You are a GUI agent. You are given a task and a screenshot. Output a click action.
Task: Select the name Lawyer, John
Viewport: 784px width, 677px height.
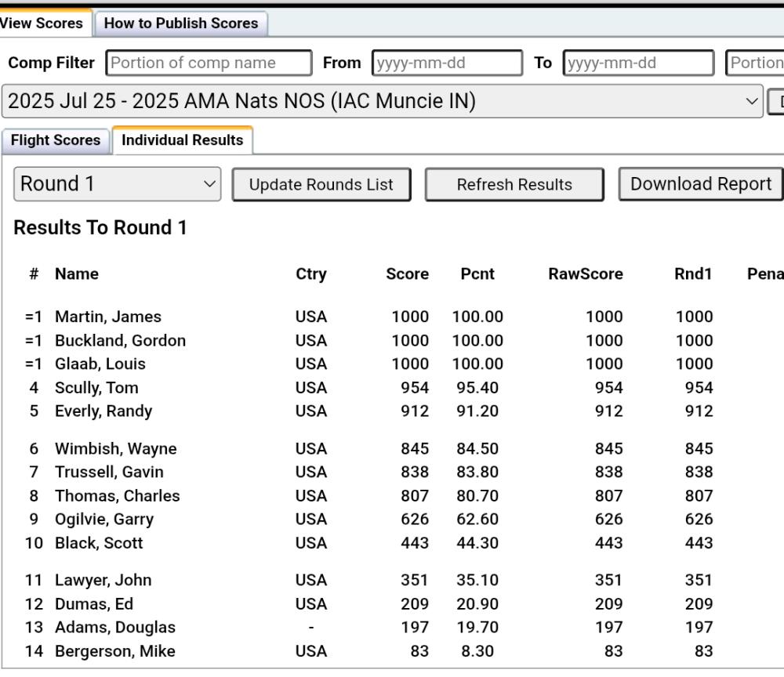103,580
